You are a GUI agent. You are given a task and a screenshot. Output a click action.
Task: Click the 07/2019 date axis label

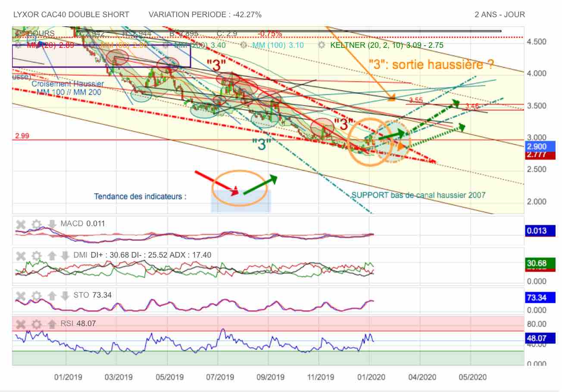click(220, 377)
